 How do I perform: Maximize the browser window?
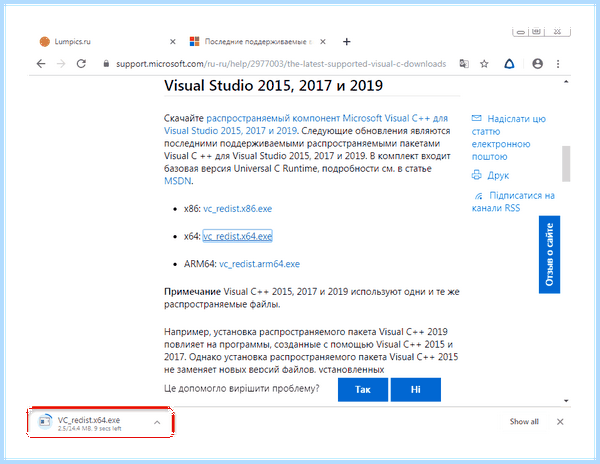(537, 32)
